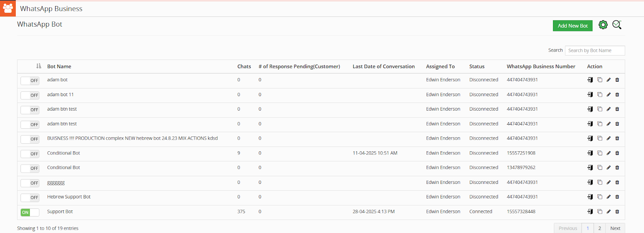This screenshot has width=644, height=233.
Task: Turn on Hebrew Support Bot toggle
Action: pyautogui.click(x=30, y=198)
